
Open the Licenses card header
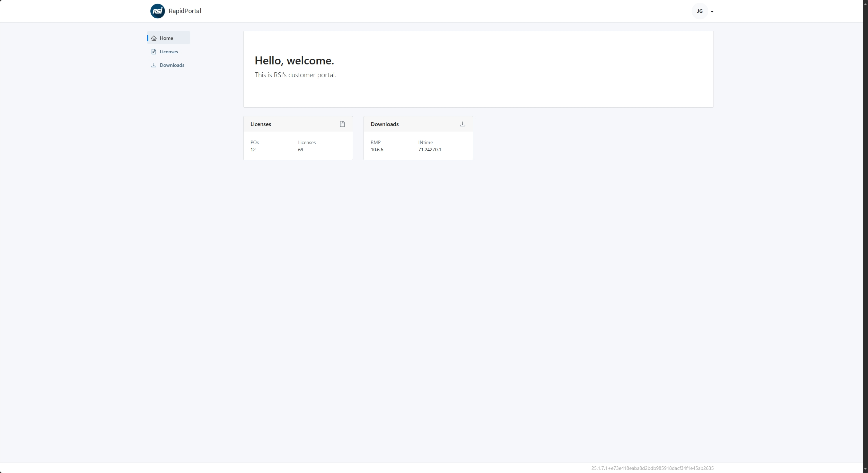[261, 124]
